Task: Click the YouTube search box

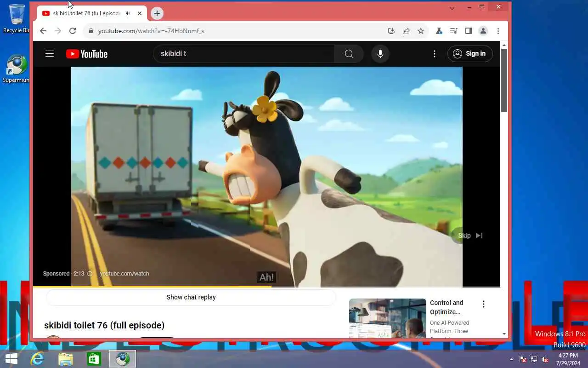Action: [244, 54]
